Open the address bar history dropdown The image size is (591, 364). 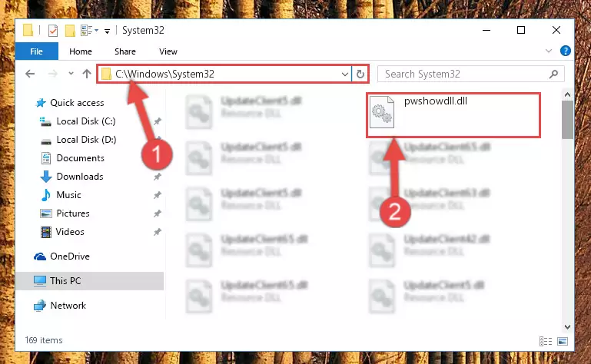(x=344, y=74)
